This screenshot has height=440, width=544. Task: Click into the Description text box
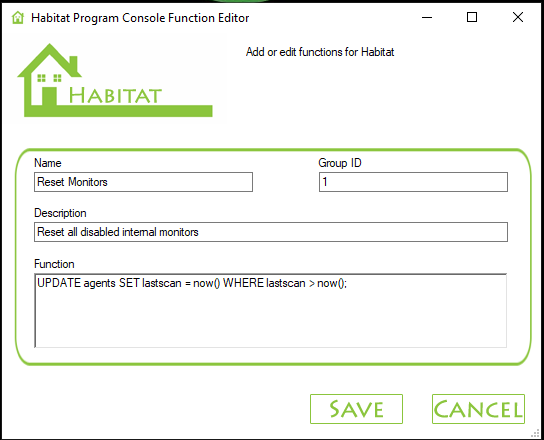[271, 232]
